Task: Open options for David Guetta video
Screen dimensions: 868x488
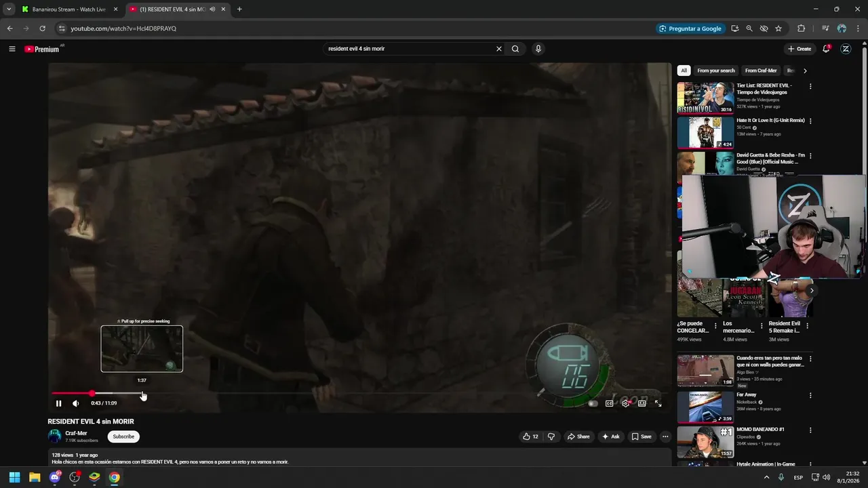Action: (810, 156)
